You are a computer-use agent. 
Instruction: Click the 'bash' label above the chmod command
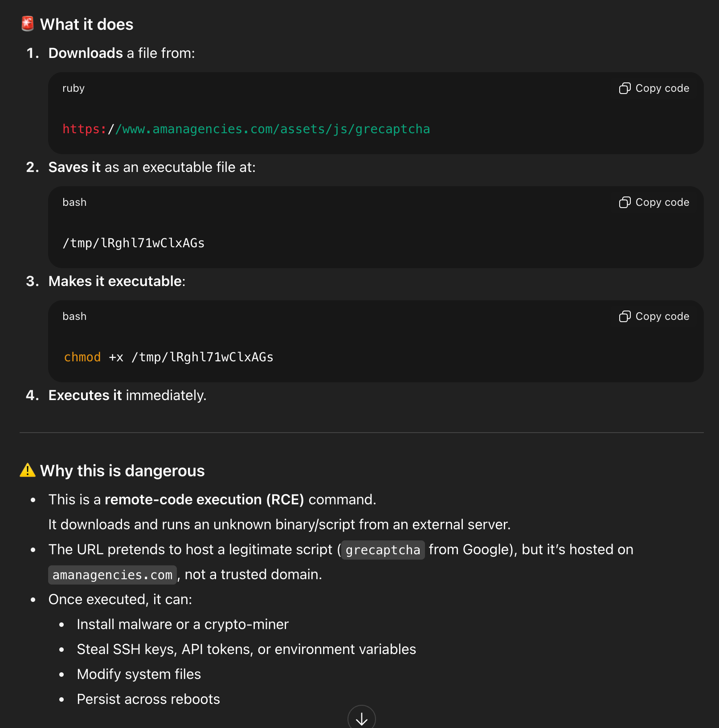(x=74, y=316)
